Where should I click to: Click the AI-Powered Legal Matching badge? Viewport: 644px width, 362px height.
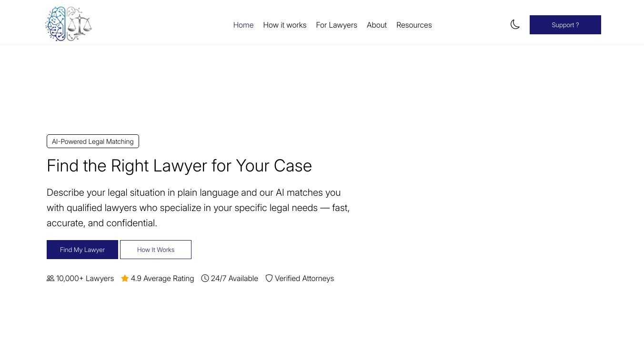[x=92, y=141]
